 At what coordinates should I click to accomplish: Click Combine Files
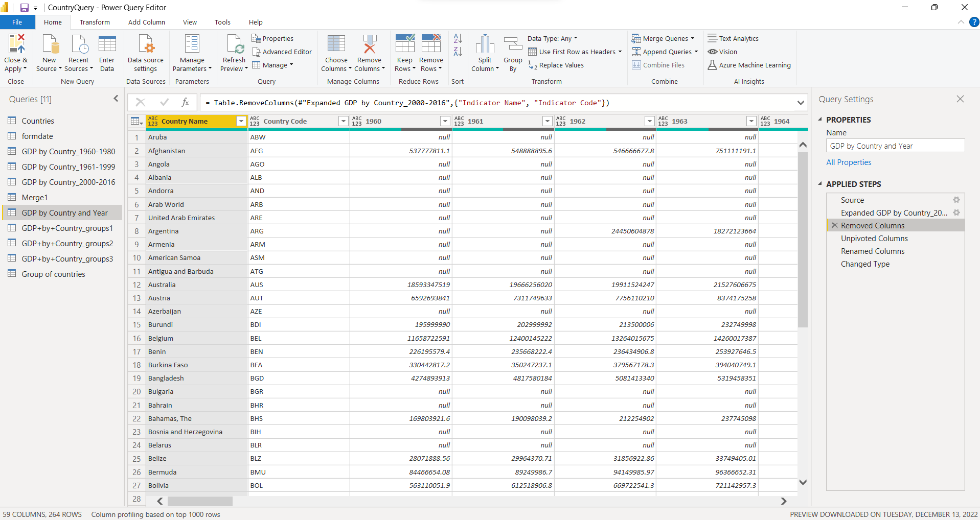658,65
